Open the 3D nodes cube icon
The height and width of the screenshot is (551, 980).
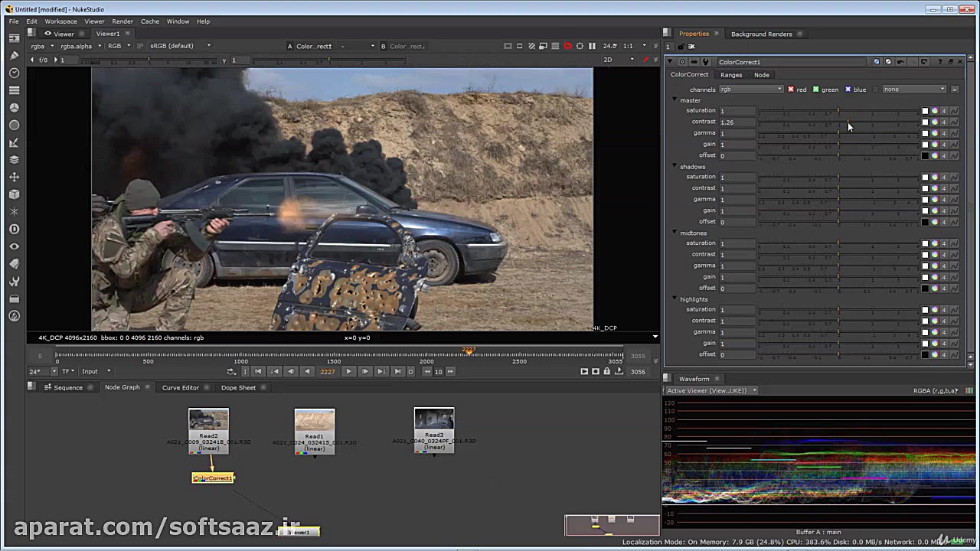tap(14, 194)
